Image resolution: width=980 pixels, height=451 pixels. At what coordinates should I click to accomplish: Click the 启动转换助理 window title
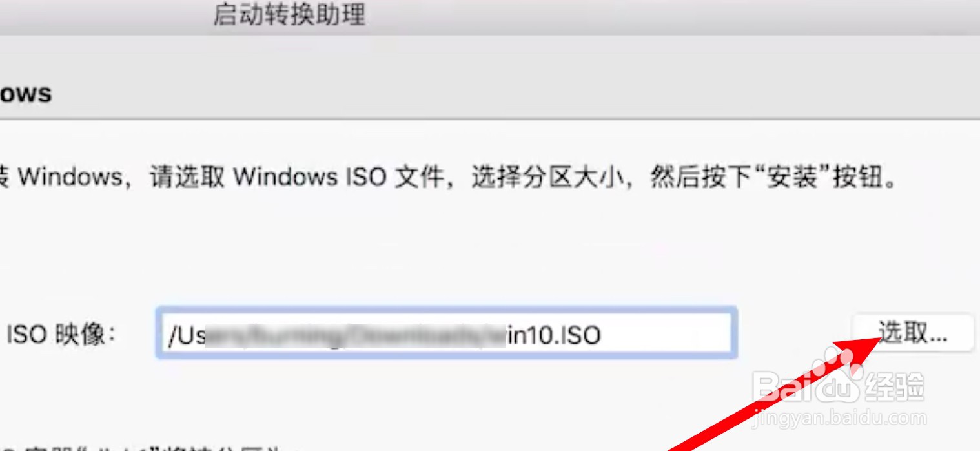pyautogui.click(x=289, y=15)
